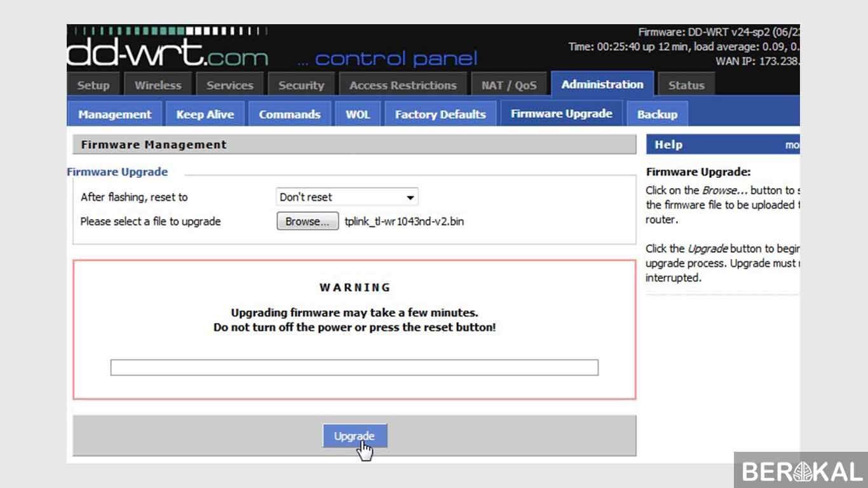The height and width of the screenshot is (488, 868).
Task: Click the firmware upgrade progress bar
Action: (355, 367)
